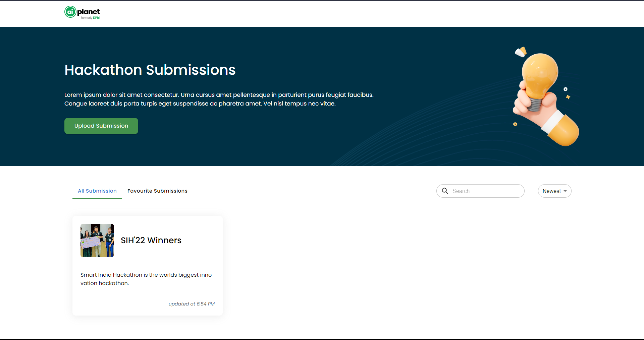
Task: Click the Hackathon Submissions heading
Action: [x=150, y=70]
